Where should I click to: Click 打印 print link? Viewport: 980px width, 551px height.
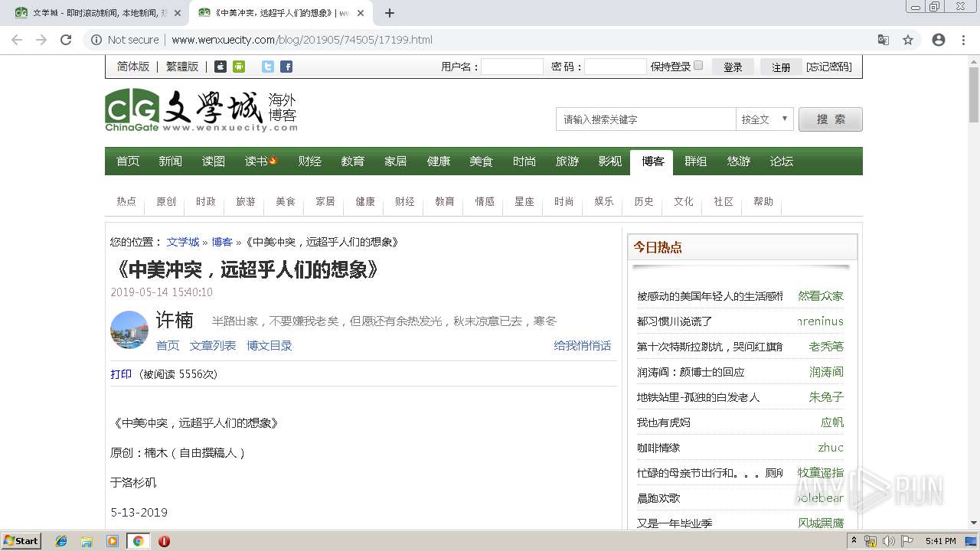pyautogui.click(x=121, y=374)
